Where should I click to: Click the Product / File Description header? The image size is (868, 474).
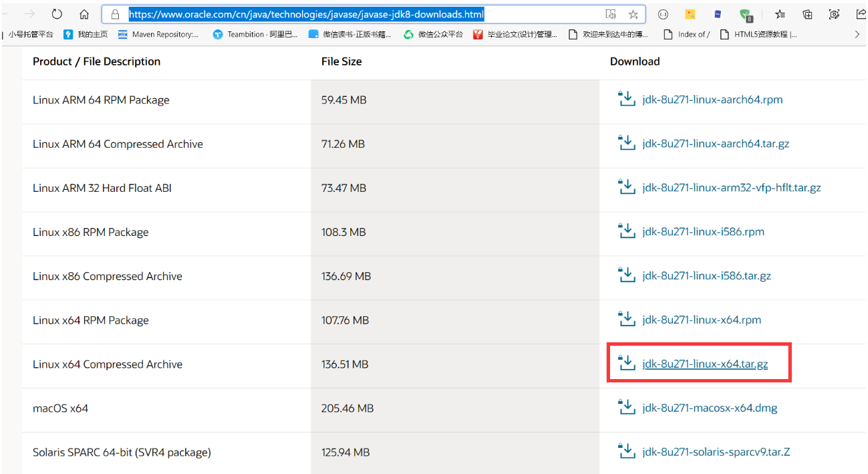(x=96, y=62)
